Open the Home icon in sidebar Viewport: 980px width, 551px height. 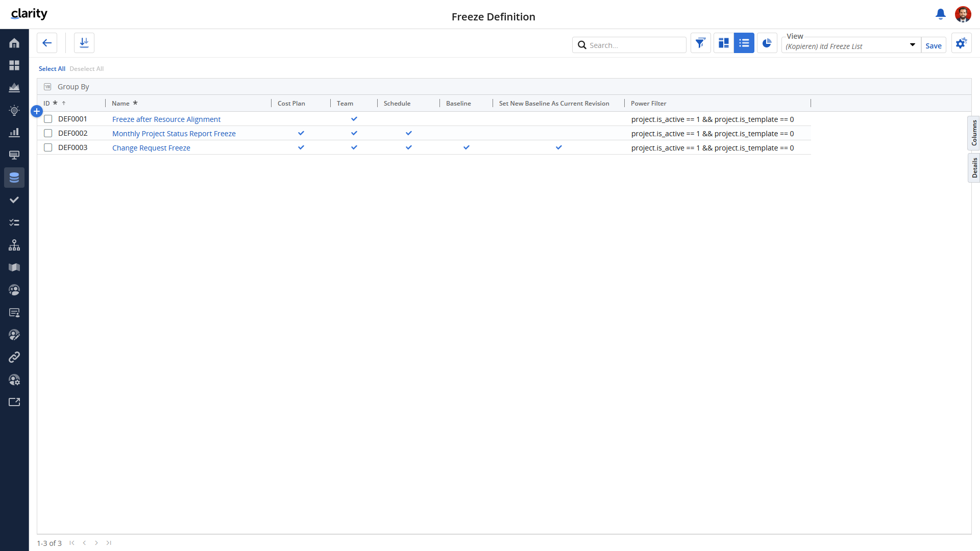coord(14,43)
